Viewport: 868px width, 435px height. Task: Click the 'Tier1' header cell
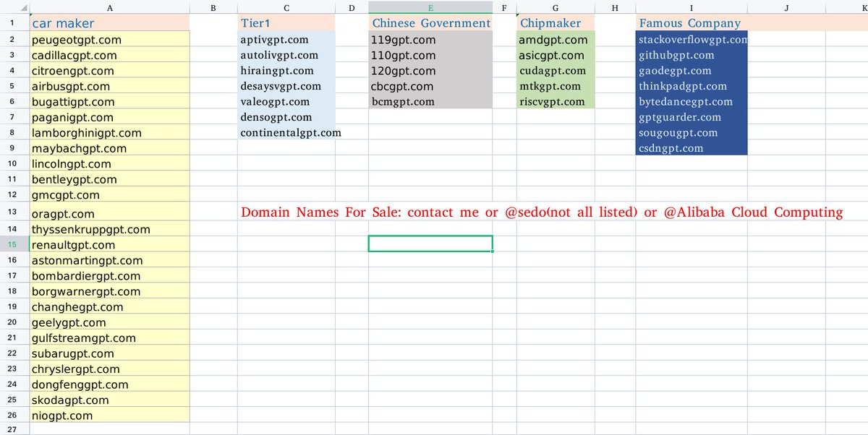point(286,23)
